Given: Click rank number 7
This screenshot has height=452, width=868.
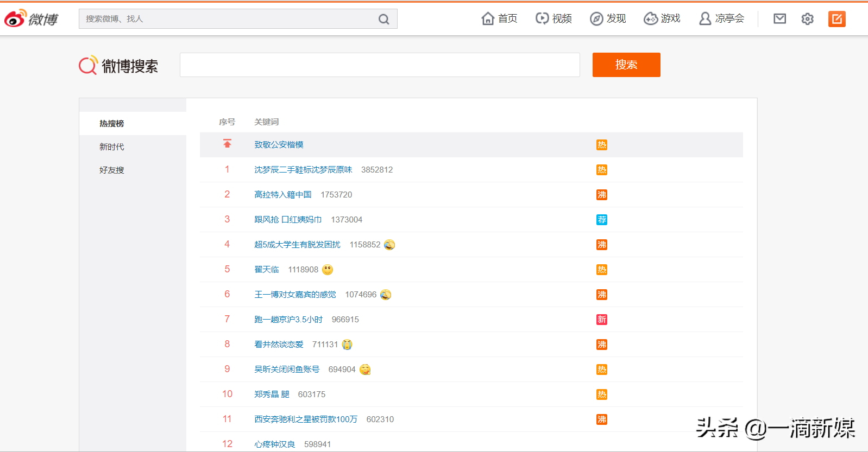Looking at the screenshot, I should [227, 319].
